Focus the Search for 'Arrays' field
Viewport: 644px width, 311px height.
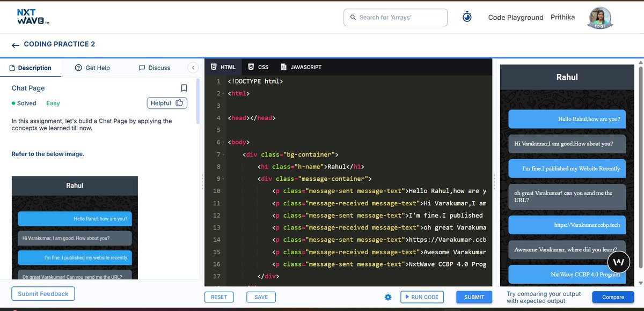(x=396, y=17)
